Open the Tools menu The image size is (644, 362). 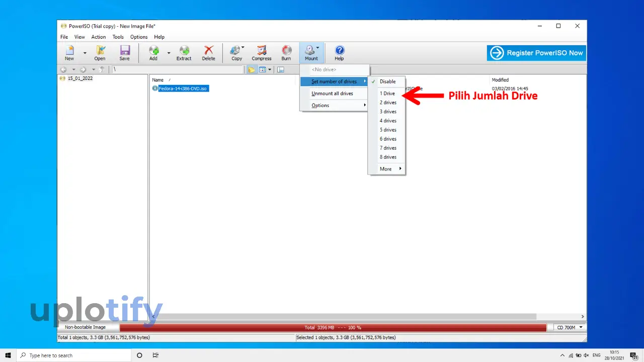pyautogui.click(x=118, y=37)
